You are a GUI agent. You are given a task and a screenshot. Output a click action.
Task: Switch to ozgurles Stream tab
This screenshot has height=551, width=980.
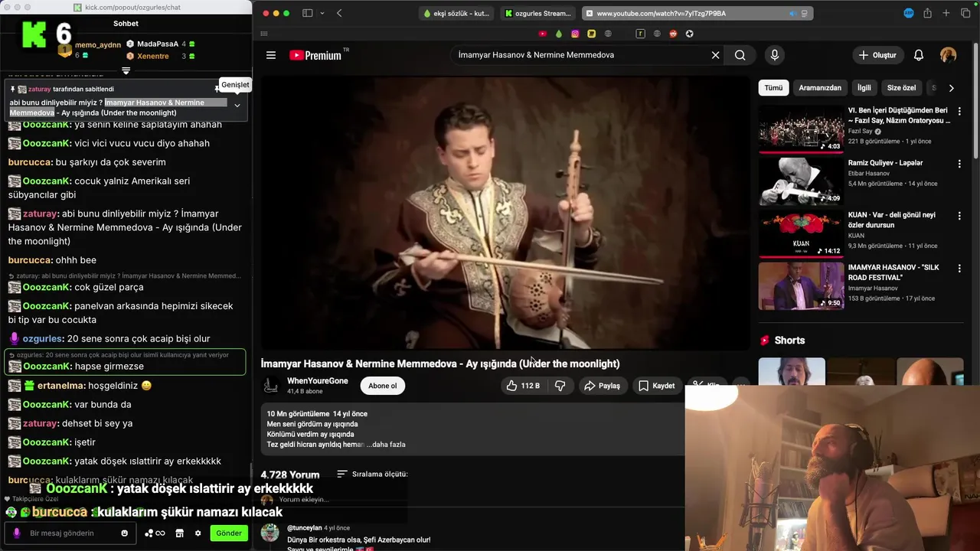pyautogui.click(x=538, y=13)
